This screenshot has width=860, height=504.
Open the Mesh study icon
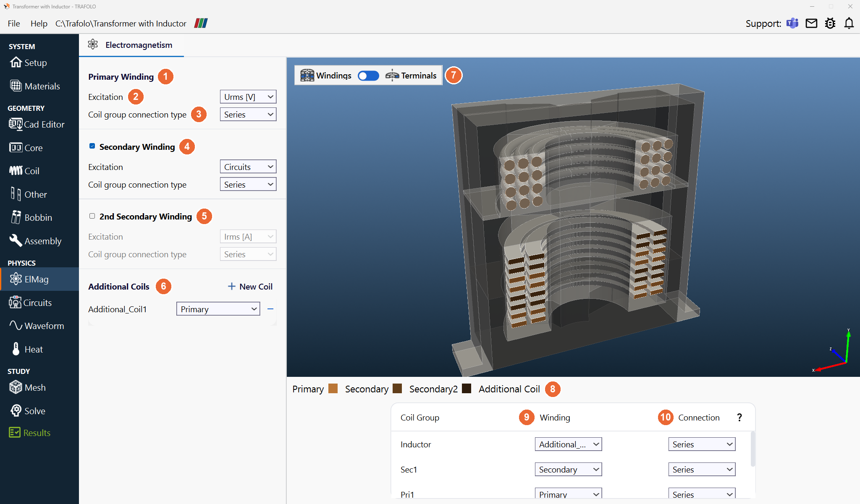coord(16,387)
